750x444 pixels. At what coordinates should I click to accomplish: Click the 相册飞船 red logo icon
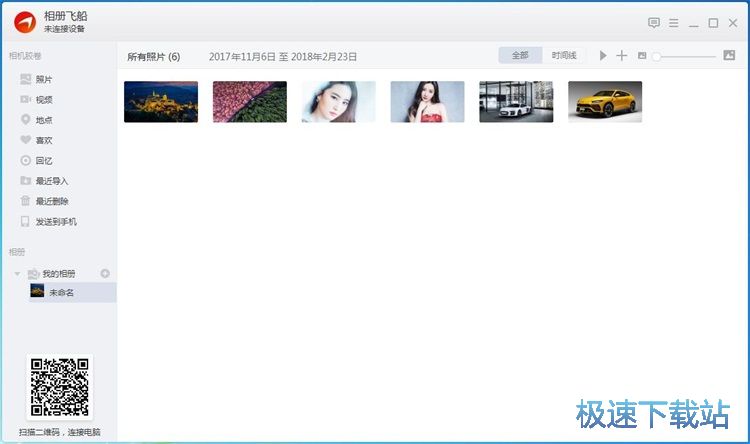pyautogui.click(x=25, y=22)
